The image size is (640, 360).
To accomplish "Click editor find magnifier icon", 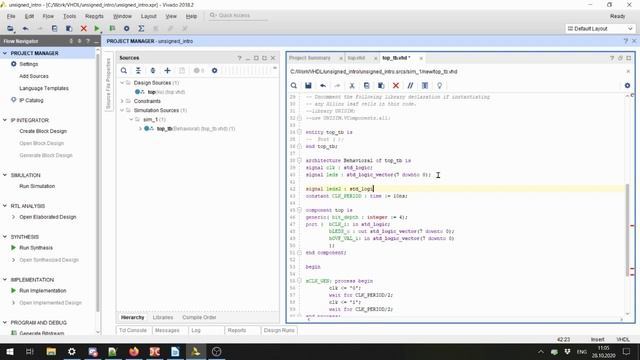I will pyautogui.click(x=294, y=86).
